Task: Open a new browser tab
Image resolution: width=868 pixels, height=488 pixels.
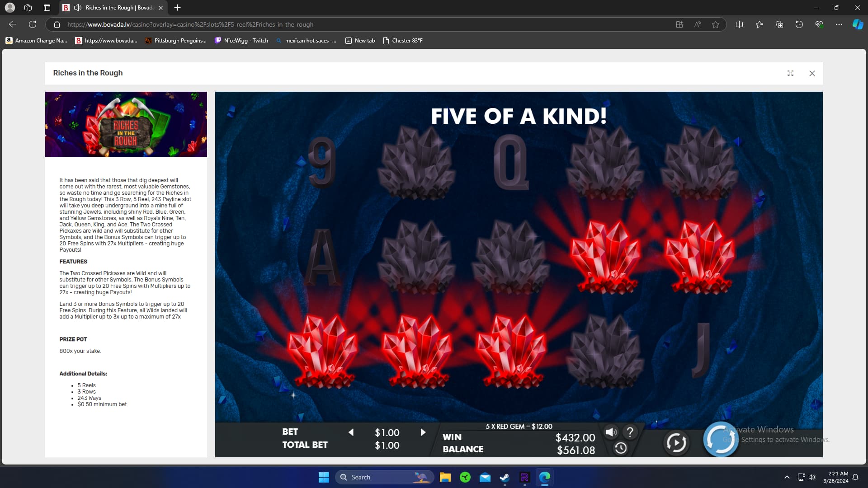Action: (x=177, y=8)
